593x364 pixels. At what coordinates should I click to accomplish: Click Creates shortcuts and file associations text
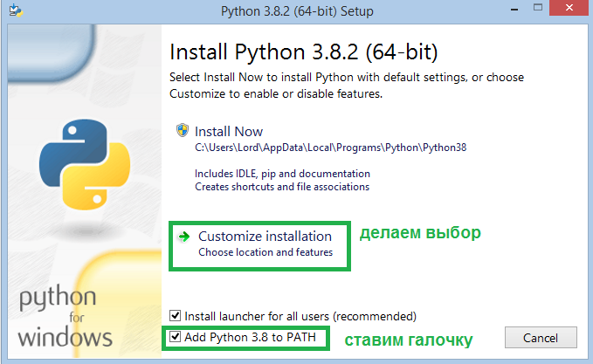tap(282, 187)
